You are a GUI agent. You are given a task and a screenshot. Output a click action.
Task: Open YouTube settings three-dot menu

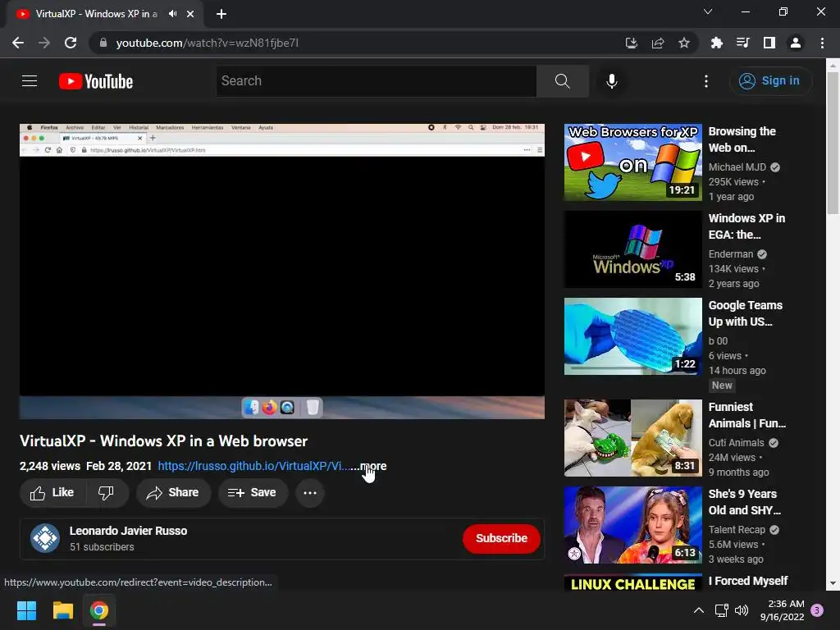point(706,81)
